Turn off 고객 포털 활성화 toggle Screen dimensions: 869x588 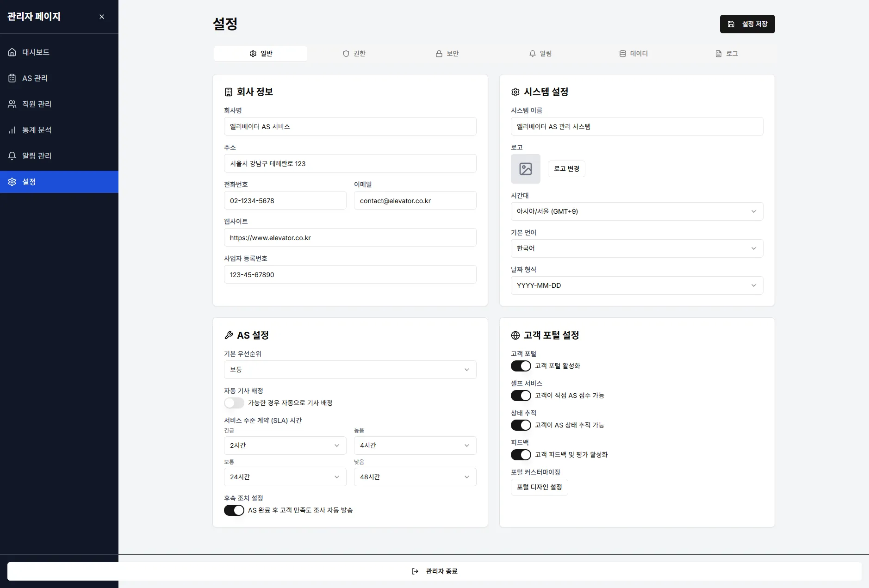tap(521, 366)
